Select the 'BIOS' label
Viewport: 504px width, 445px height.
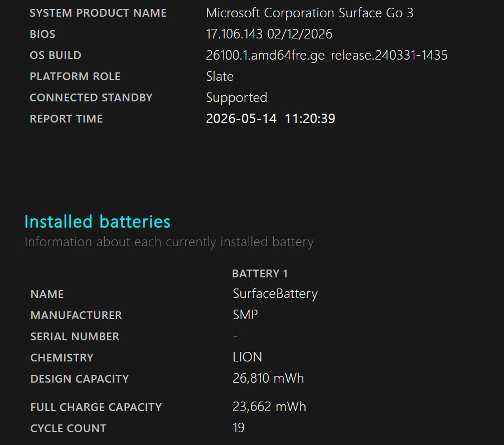click(42, 34)
